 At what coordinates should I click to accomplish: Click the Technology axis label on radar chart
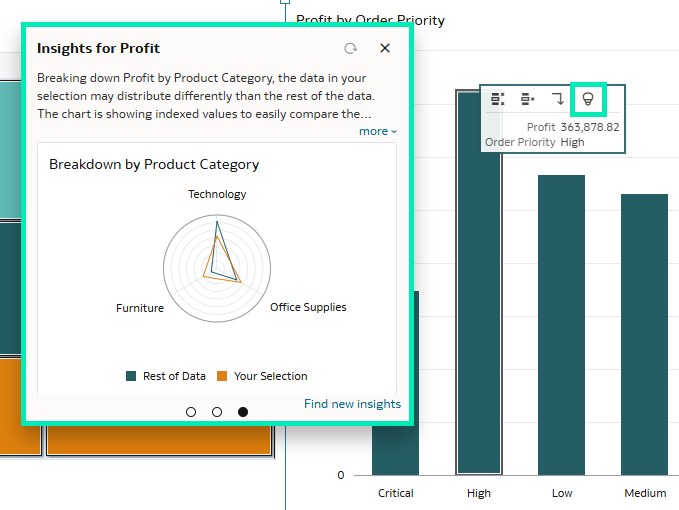pyautogui.click(x=217, y=194)
